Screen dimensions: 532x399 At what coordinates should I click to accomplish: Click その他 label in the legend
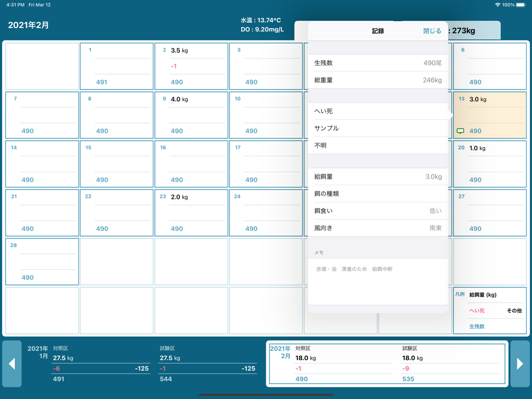coord(514,311)
